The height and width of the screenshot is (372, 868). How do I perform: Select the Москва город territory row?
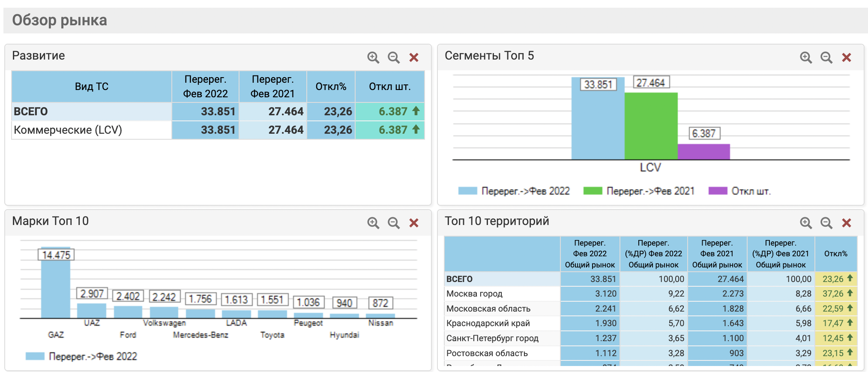[474, 294]
